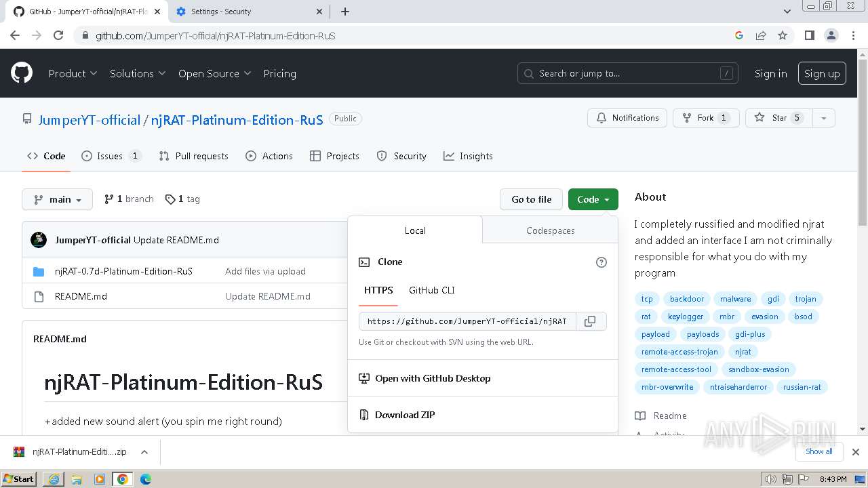Open the README.md file

click(x=81, y=296)
